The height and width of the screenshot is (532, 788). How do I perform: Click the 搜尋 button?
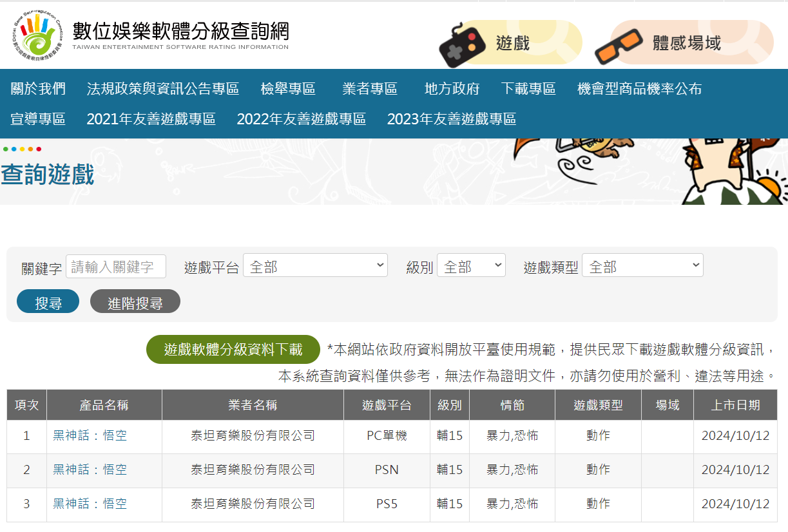pos(48,302)
